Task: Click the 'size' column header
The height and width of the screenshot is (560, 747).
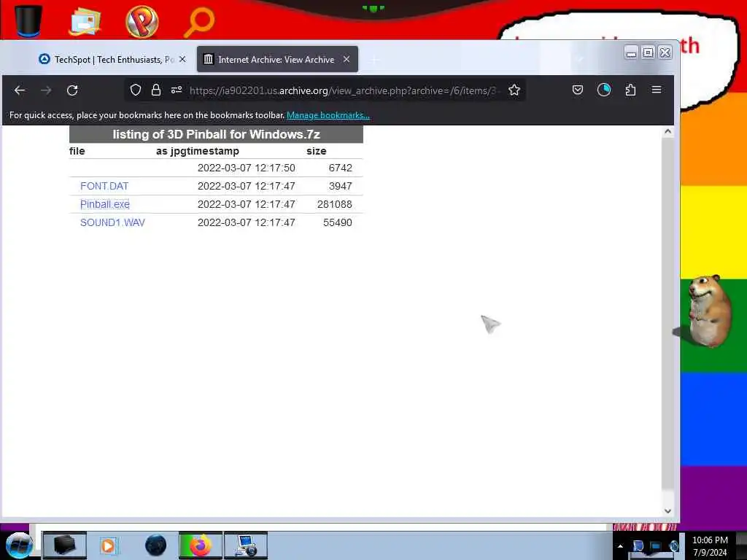Action: tap(317, 151)
